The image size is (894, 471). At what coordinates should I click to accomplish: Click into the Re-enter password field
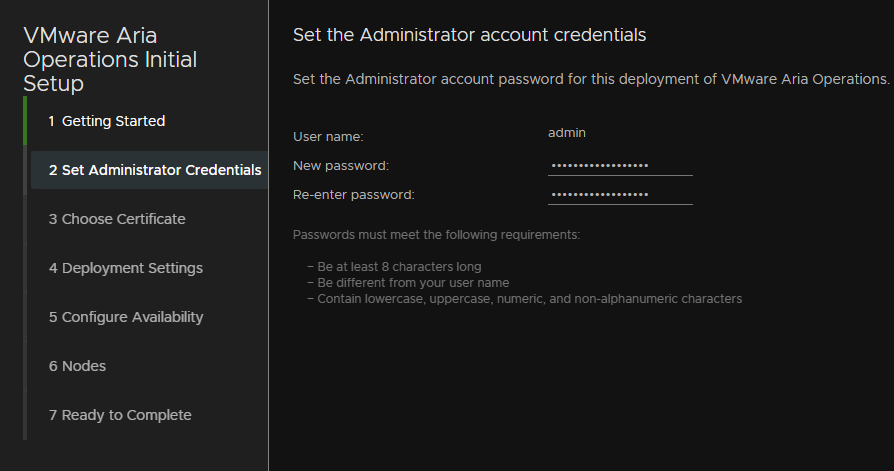point(620,195)
